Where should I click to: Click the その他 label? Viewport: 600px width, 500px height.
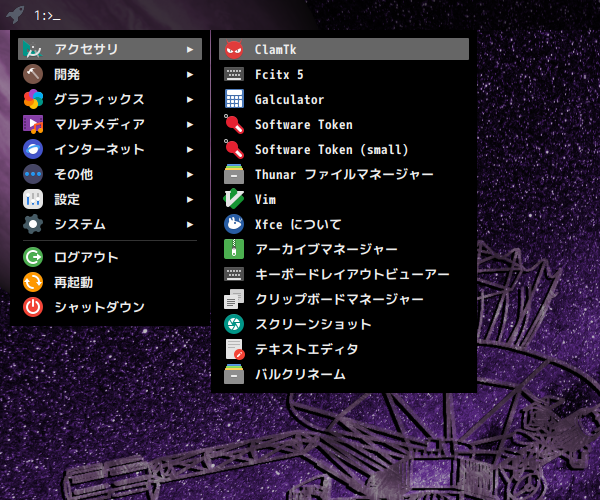point(73,174)
